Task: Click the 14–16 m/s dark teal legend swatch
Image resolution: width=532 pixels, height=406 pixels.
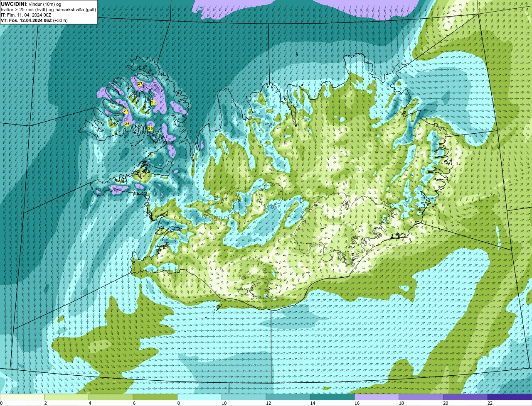Action: pyautogui.click(x=332, y=397)
